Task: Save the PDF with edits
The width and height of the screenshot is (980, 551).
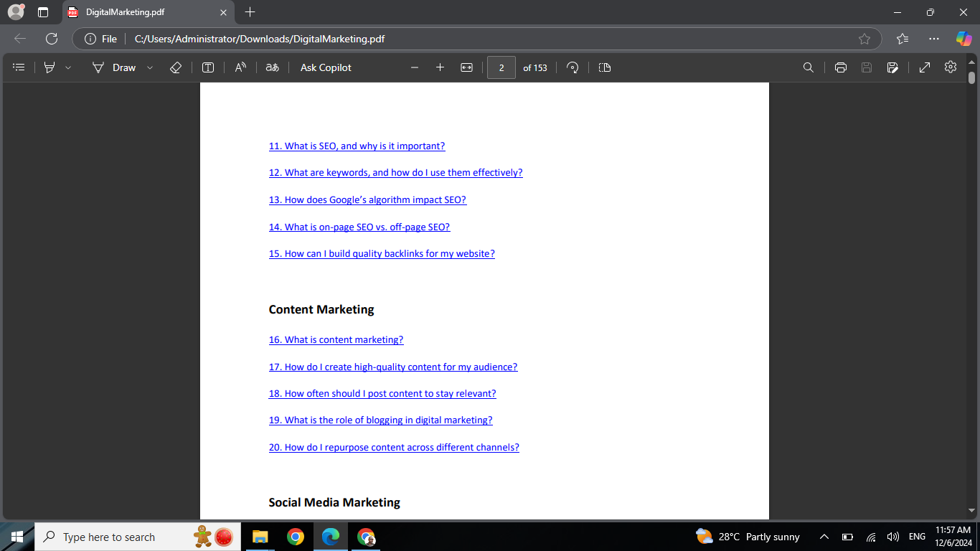Action: (x=867, y=67)
